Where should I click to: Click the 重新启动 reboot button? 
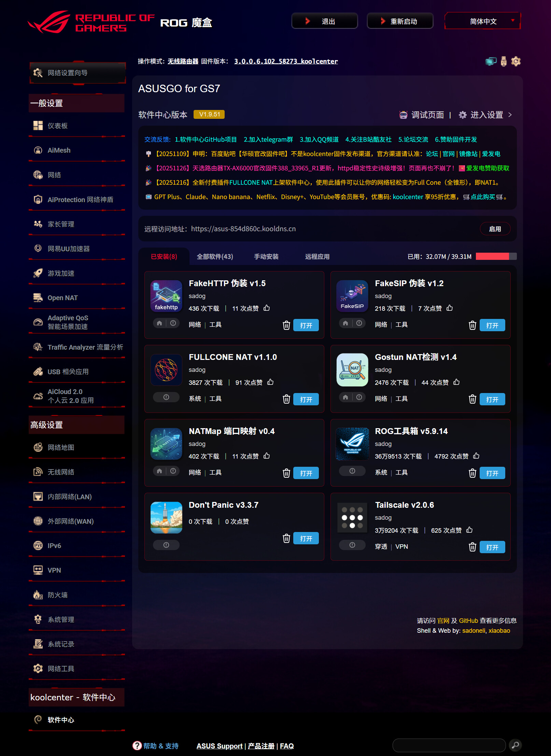tap(400, 21)
